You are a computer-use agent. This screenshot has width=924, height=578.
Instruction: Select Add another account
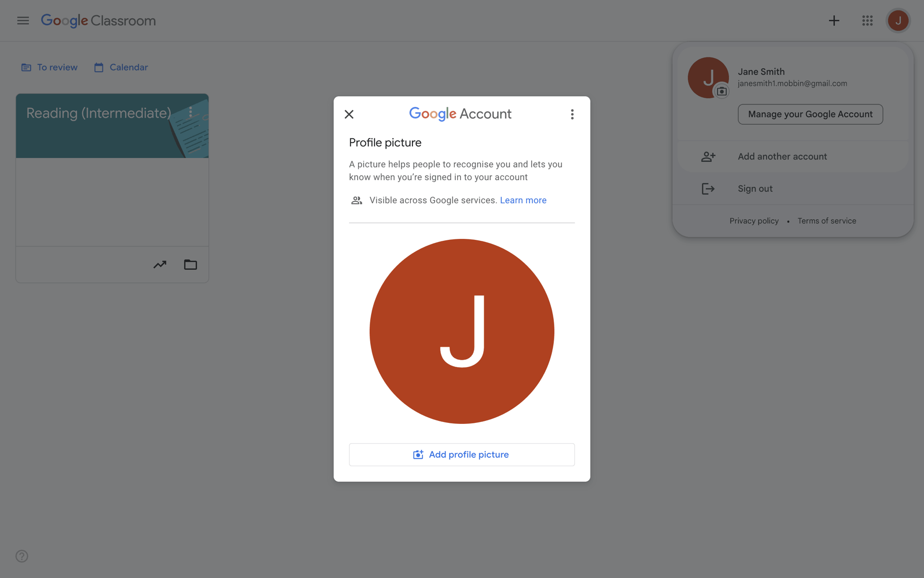click(793, 157)
